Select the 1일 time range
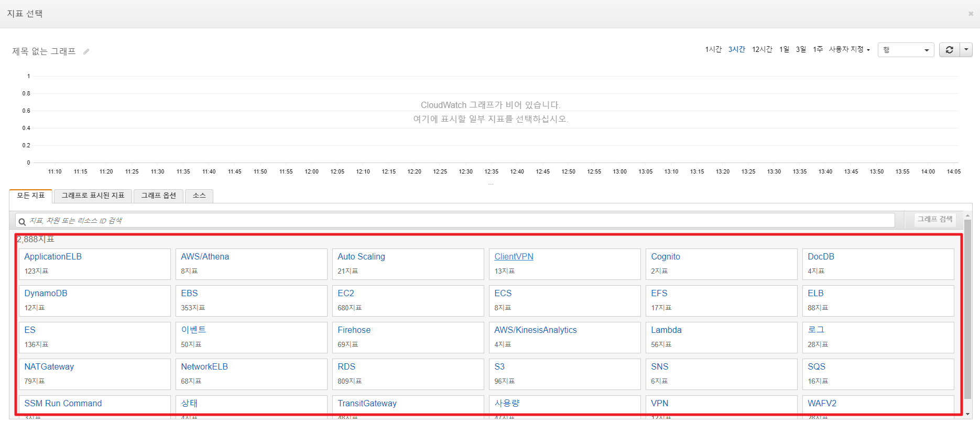 tap(784, 49)
